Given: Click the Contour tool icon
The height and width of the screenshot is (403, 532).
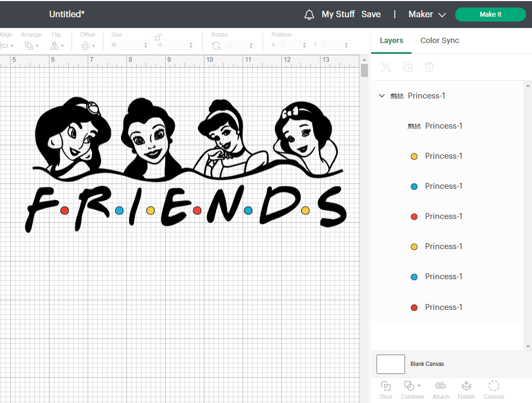Looking at the screenshot, I should 493,386.
